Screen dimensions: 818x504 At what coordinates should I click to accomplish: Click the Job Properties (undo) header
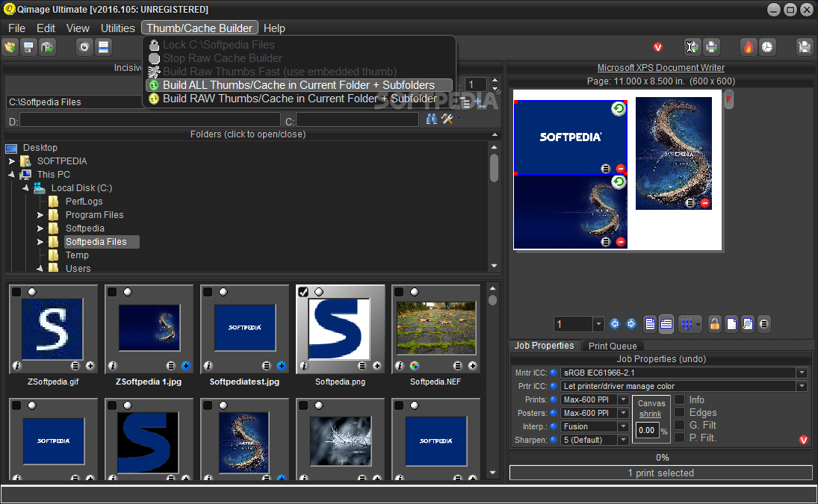click(661, 359)
